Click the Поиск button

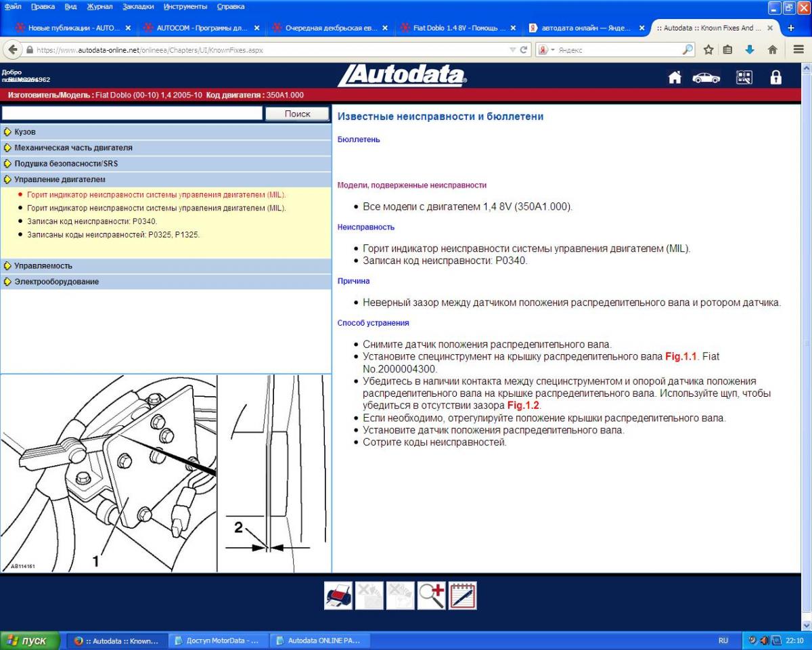click(297, 114)
